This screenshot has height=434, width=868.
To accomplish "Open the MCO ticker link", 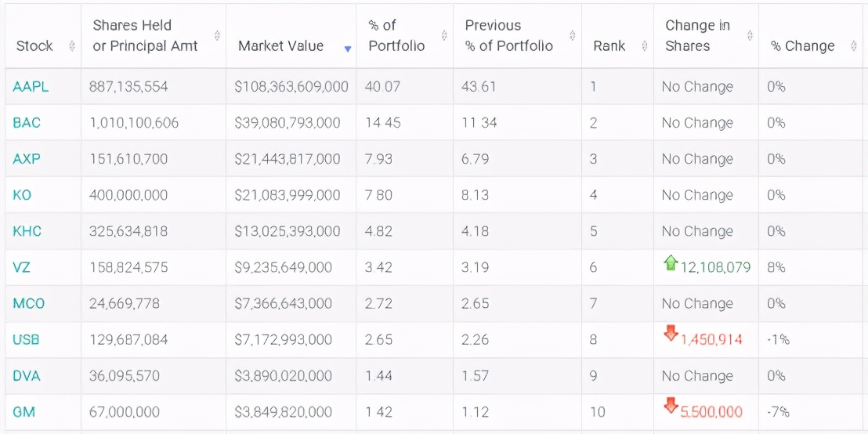I will (28, 303).
